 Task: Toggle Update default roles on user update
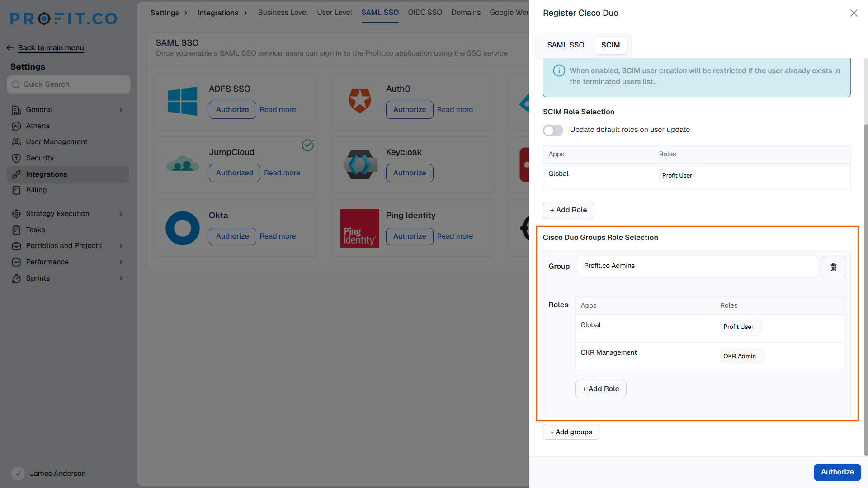click(x=553, y=130)
